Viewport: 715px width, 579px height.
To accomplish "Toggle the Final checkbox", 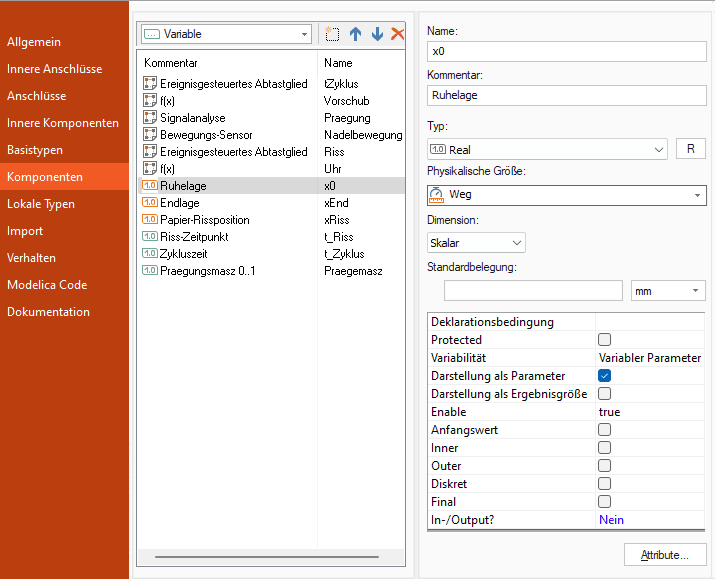I will click(604, 502).
